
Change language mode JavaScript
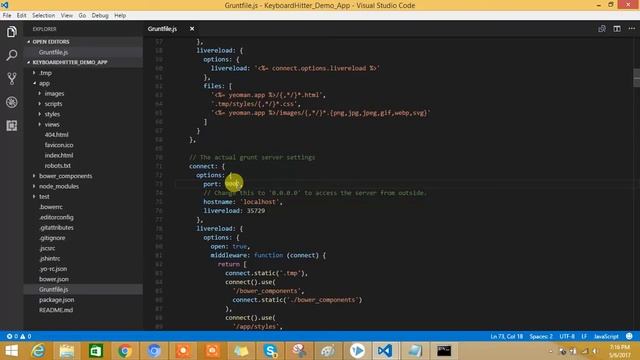[606, 336]
